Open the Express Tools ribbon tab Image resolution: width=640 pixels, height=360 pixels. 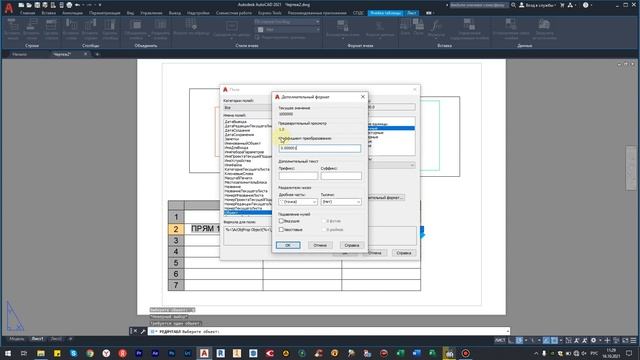[x=270, y=13]
